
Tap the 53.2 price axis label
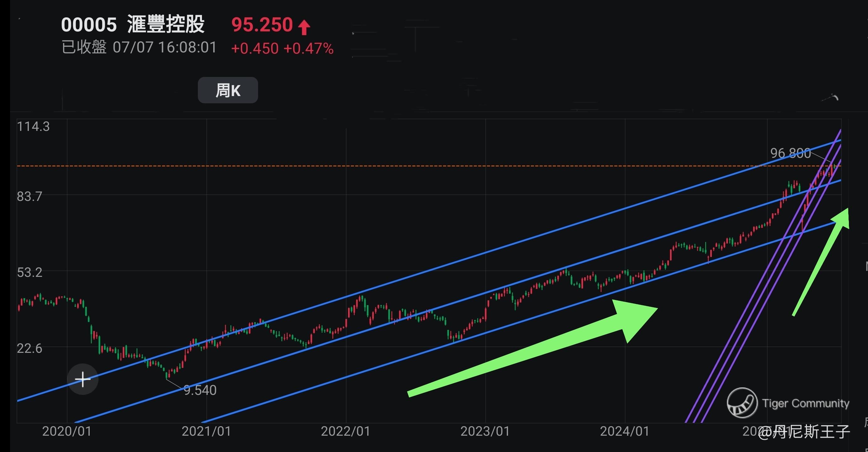[x=30, y=272]
